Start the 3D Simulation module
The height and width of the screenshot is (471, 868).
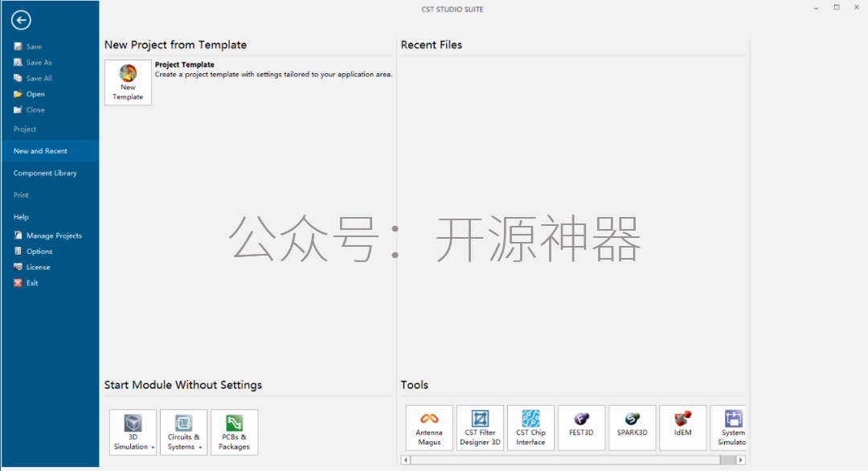tap(133, 432)
